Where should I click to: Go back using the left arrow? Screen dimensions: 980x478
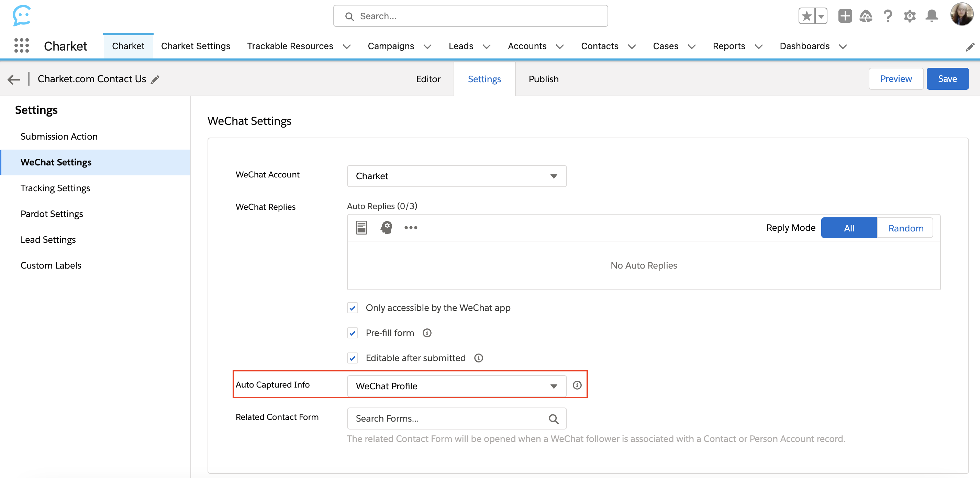click(14, 79)
